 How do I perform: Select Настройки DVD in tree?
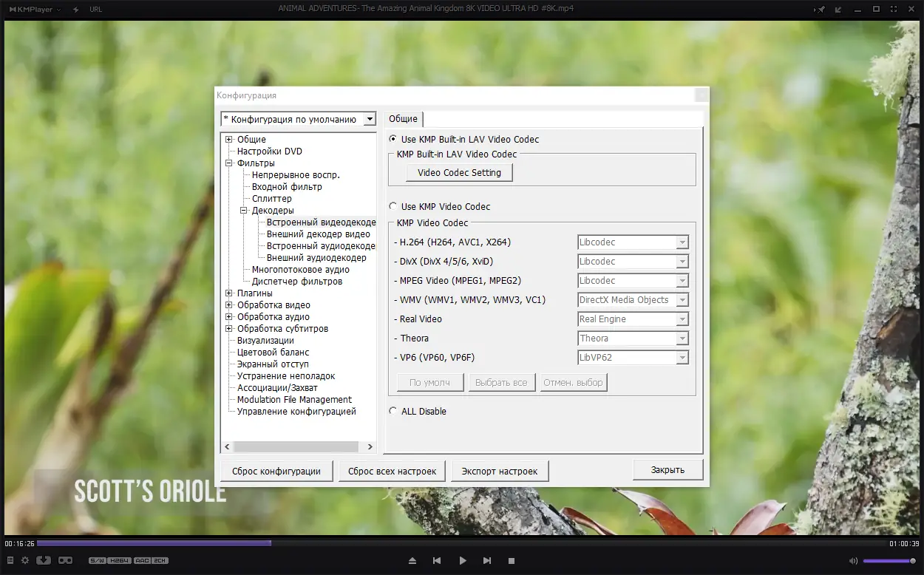270,152
